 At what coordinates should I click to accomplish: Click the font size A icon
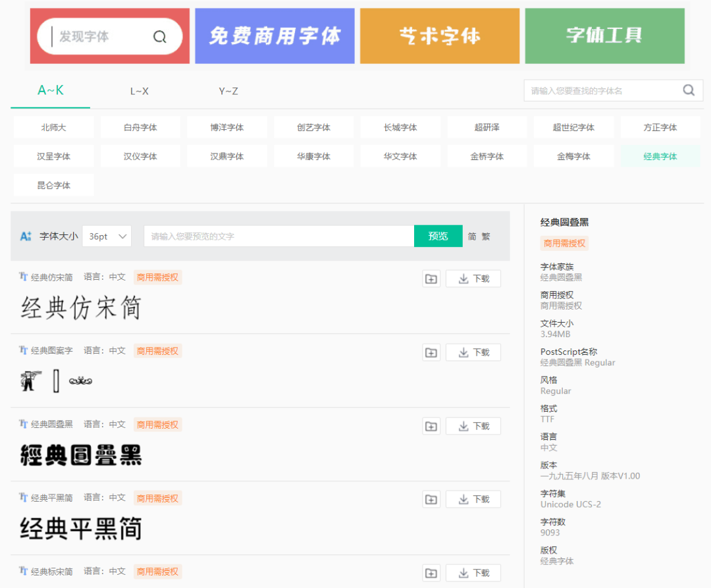tap(26, 236)
